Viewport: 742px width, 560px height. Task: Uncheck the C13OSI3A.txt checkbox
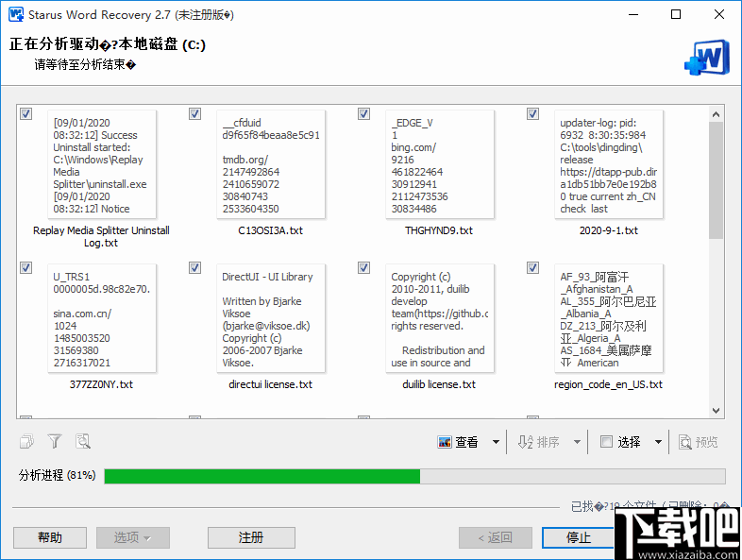point(195,113)
